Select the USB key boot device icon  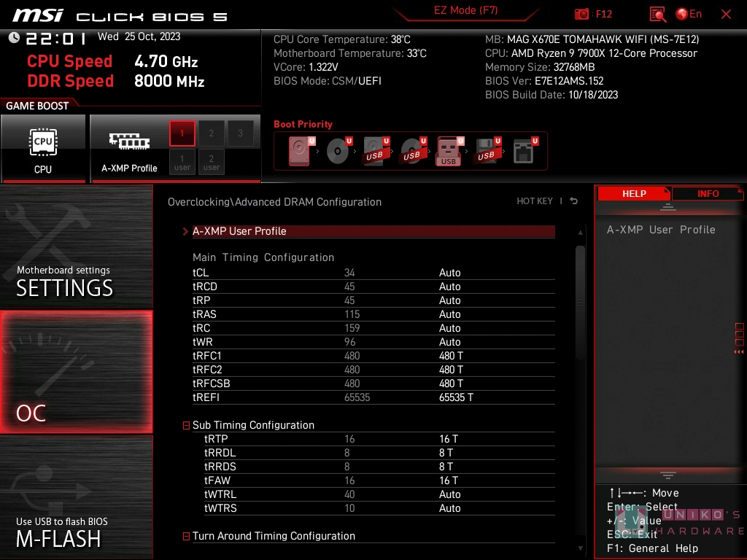click(x=449, y=151)
